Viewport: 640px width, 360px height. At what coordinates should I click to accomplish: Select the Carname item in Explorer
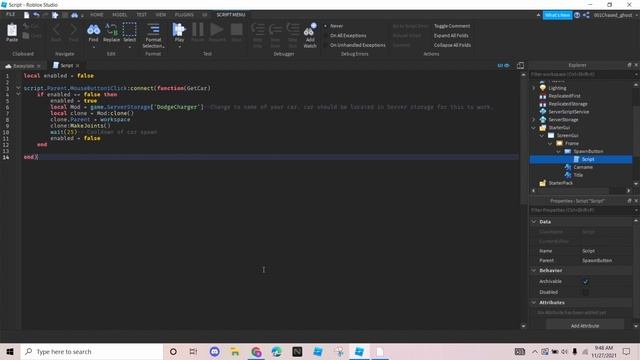583,167
